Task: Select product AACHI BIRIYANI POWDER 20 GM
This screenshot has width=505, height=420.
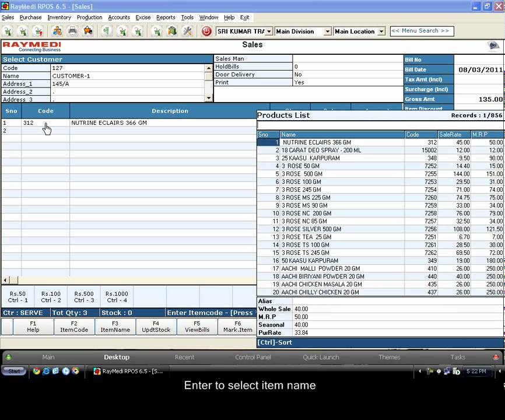Action: click(380, 276)
